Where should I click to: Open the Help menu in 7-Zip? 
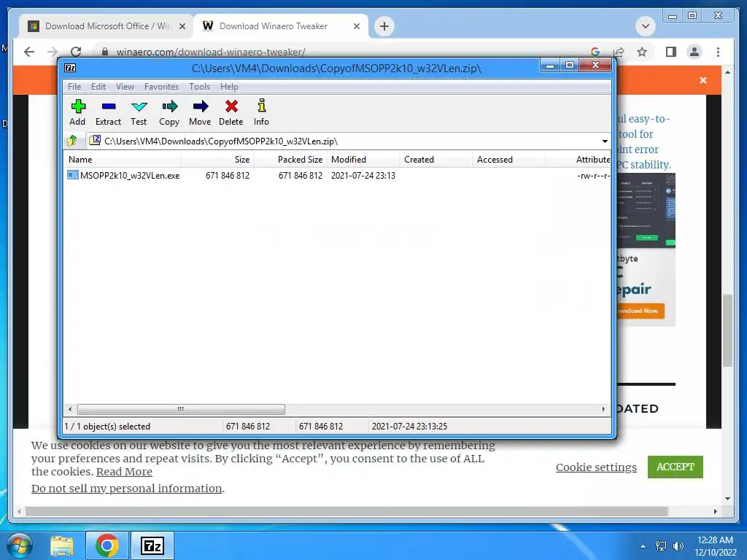(229, 87)
